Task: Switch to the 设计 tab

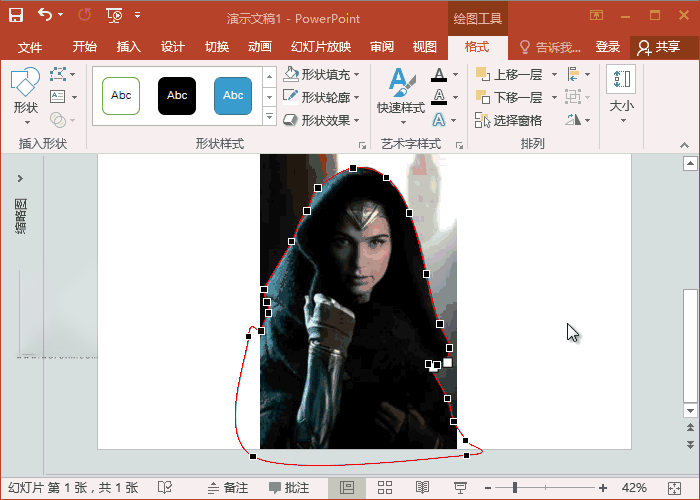Action: pos(173,46)
